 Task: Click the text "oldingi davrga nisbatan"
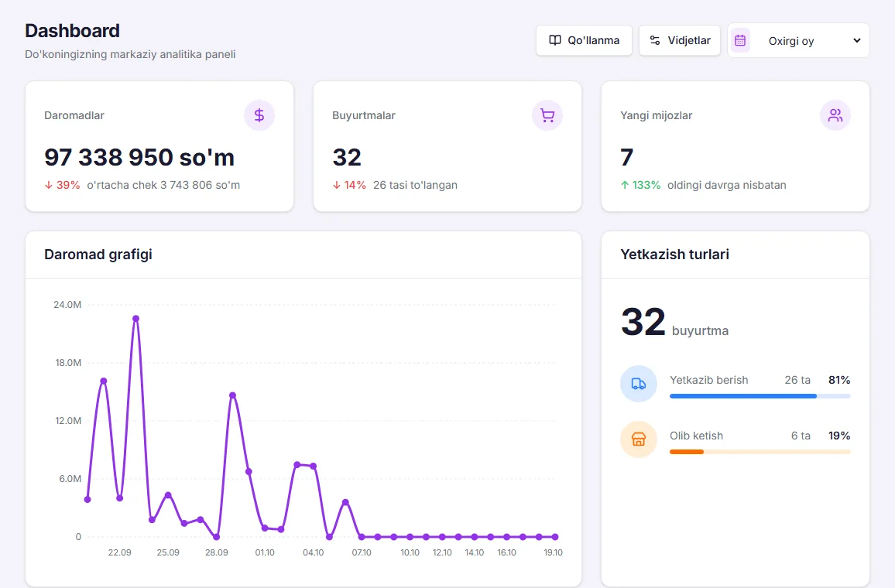(x=727, y=185)
